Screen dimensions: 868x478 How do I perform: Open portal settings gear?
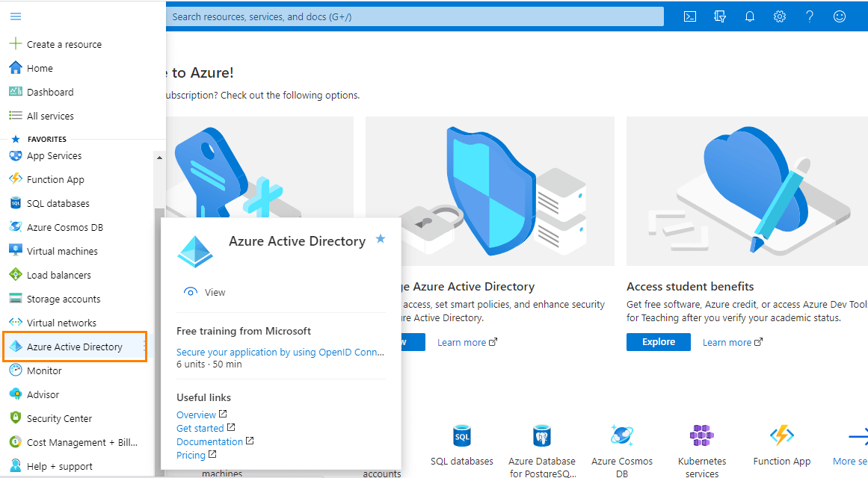(780, 16)
